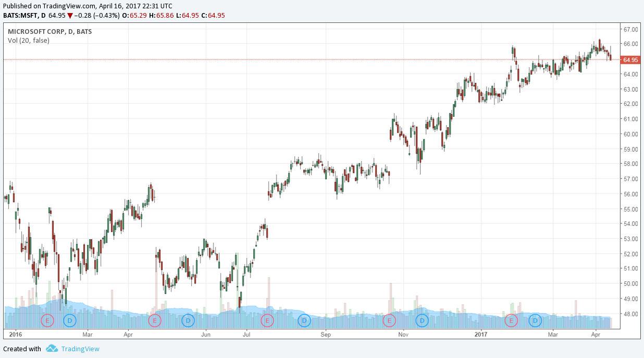The width and height of the screenshot is (644, 358).
Task: Click the 'E' earnings marker near July
Action: 267,320
